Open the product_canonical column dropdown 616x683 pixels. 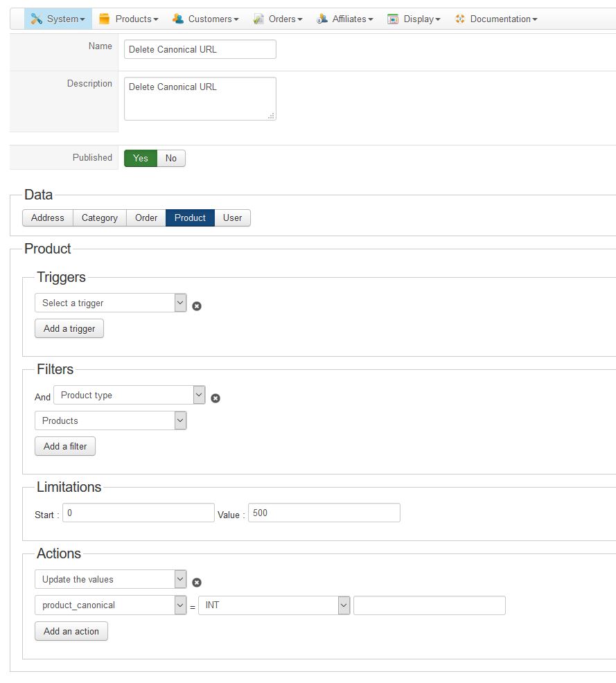111,605
